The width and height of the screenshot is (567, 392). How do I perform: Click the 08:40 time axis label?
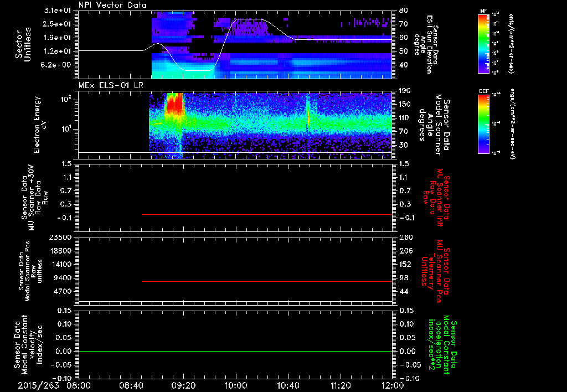[x=131, y=385]
